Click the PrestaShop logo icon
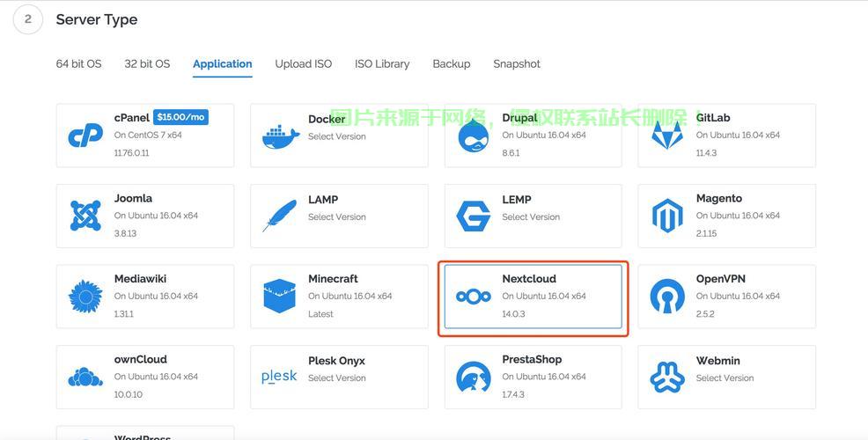868x440 pixels. tap(474, 377)
